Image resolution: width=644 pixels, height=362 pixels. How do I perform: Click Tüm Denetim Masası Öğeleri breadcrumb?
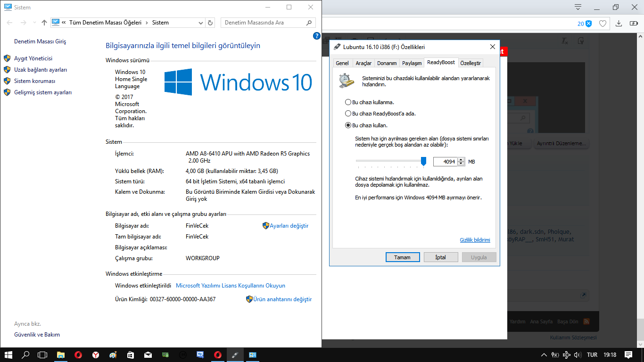click(x=106, y=23)
